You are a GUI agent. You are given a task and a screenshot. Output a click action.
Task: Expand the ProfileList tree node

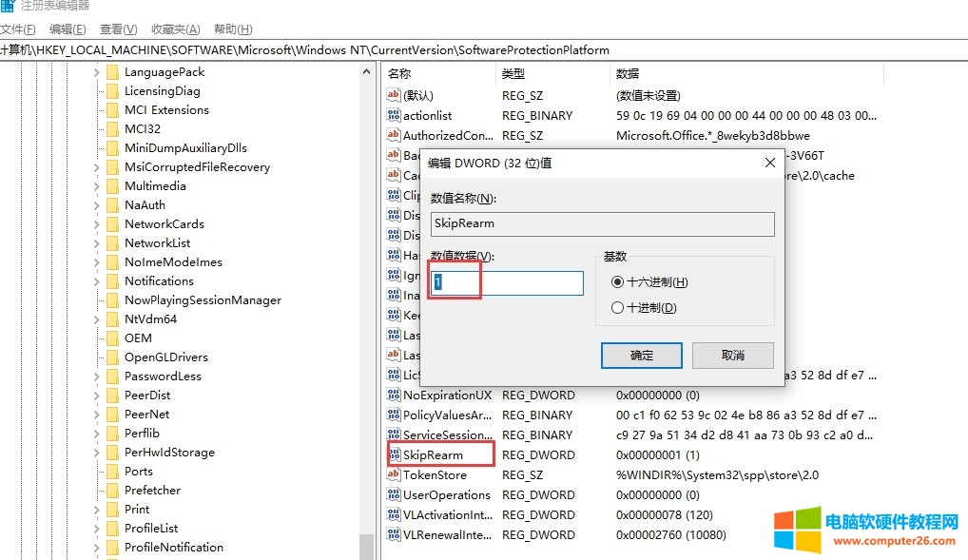tap(96, 529)
